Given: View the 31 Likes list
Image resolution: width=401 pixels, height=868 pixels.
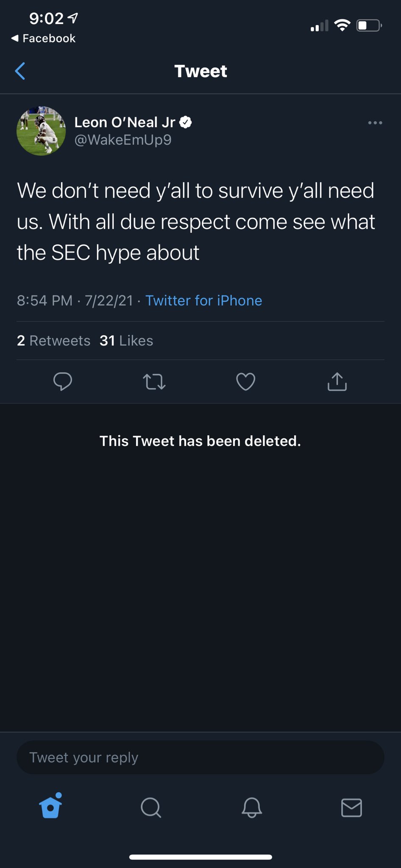Looking at the screenshot, I should point(126,341).
